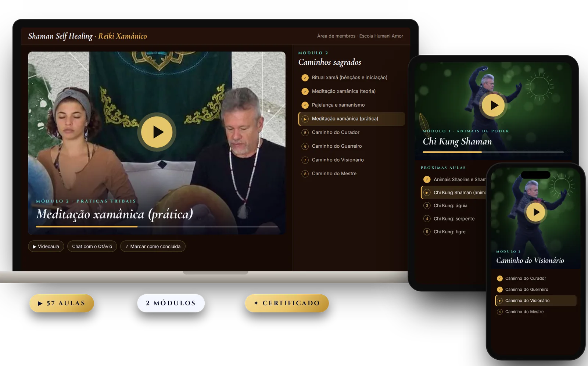Play the Caminho do Visionário video on phone

click(x=536, y=212)
